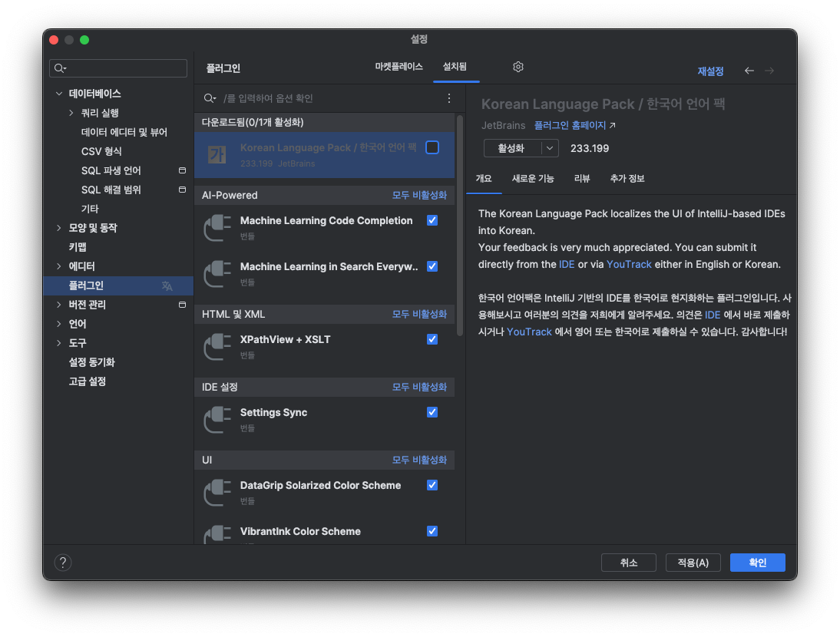Click the translation icon on 플러그인 row
The width and height of the screenshot is (840, 637).
(167, 285)
